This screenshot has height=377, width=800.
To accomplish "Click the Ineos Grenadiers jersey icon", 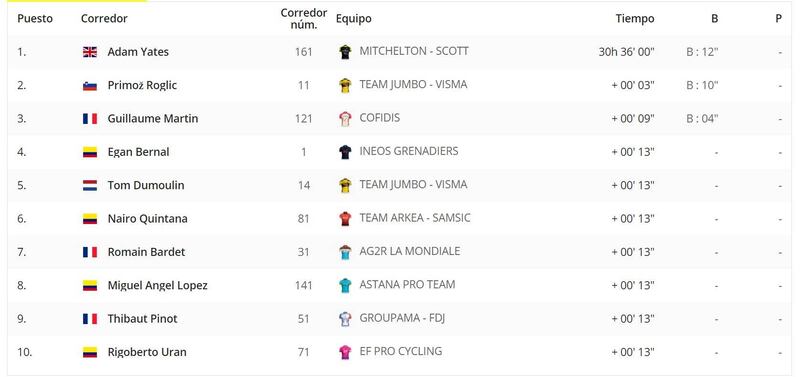I will (345, 152).
